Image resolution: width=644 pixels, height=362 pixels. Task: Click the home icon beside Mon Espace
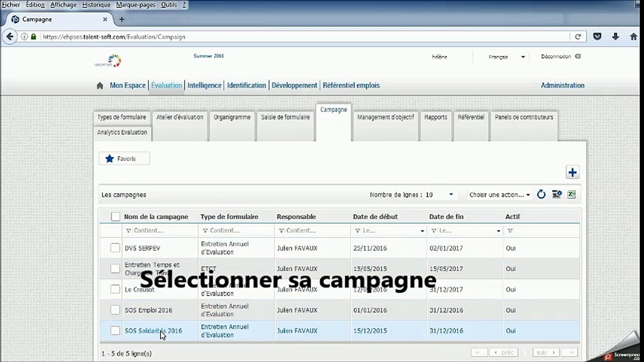[x=100, y=86]
